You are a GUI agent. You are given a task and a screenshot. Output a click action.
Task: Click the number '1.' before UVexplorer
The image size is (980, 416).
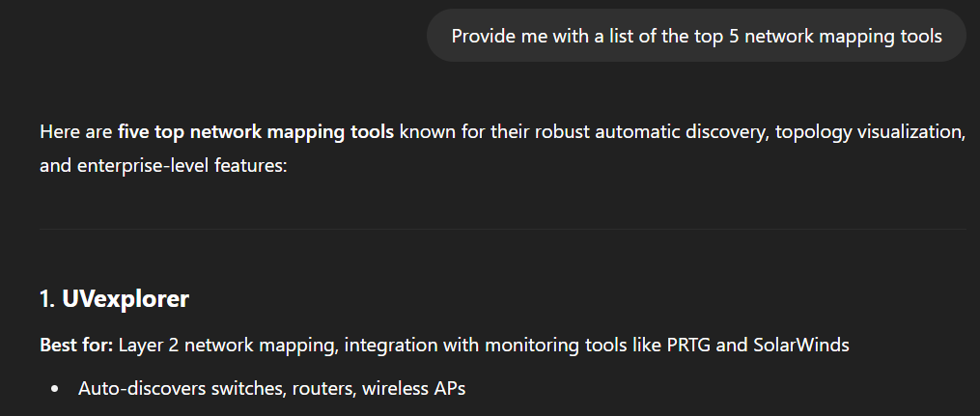[x=48, y=298]
